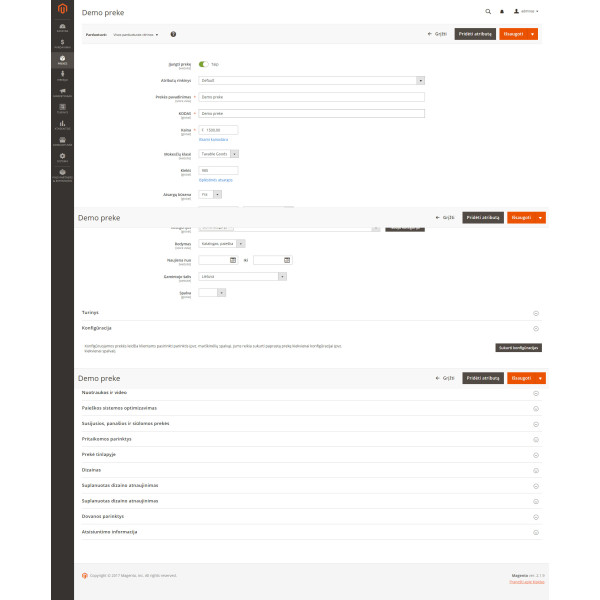Click Grįžti back link beside the help icon
The width and height of the screenshot is (600, 600).
(x=437, y=34)
